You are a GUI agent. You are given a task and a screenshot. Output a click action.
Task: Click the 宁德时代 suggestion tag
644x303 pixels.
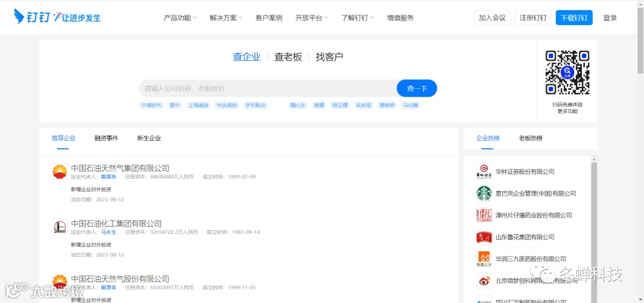pyautogui.click(x=151, y=105)
